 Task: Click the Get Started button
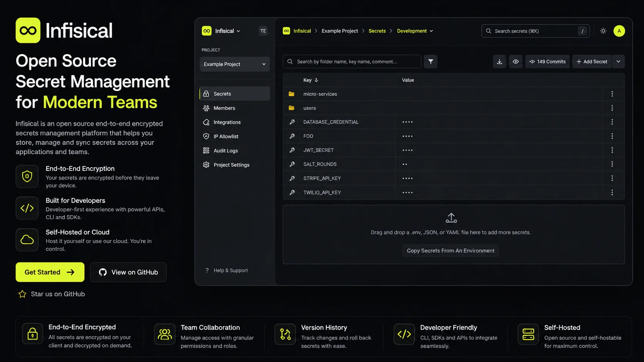coord(50,272)
